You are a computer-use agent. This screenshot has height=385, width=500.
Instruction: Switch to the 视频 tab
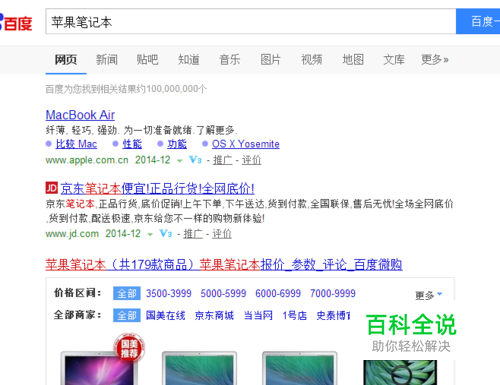coord(312,60)
